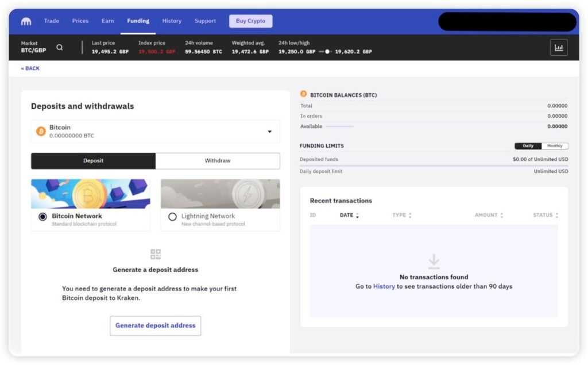Open the Prices menu
Viewport: 588px width, 365px height.
(80, 21)
